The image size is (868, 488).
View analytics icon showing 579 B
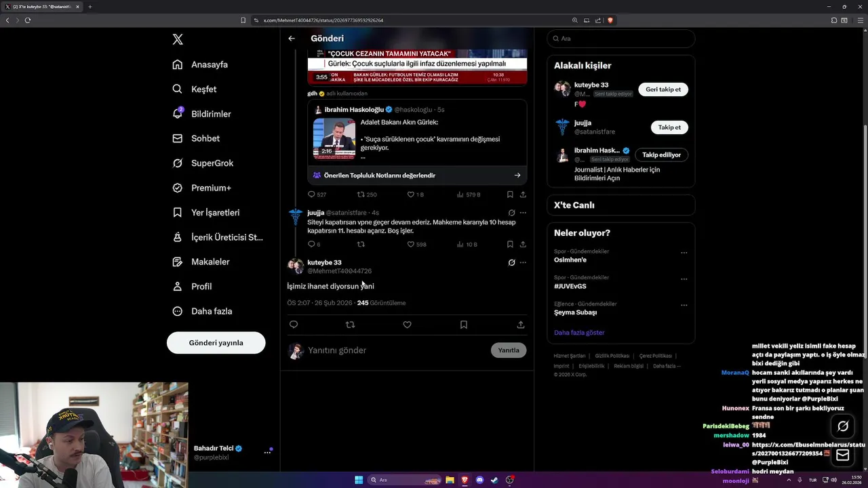[460, 195]
